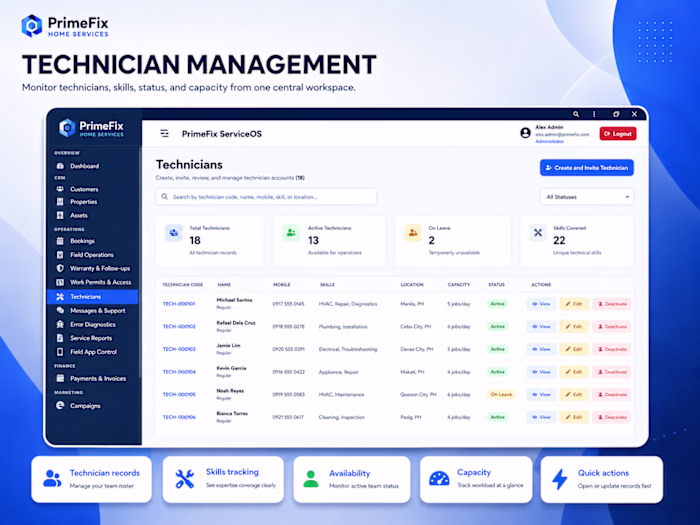The width and height of the screenshot is (700, 525).
Task: Click the Work Permits & Access icon
Action: click(60, 282)
